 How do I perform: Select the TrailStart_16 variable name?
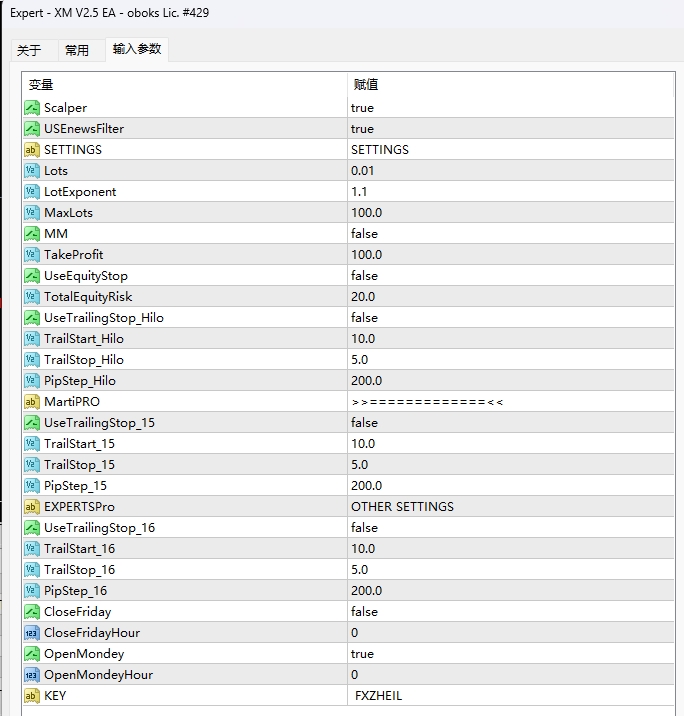click(x=79, y=549)
